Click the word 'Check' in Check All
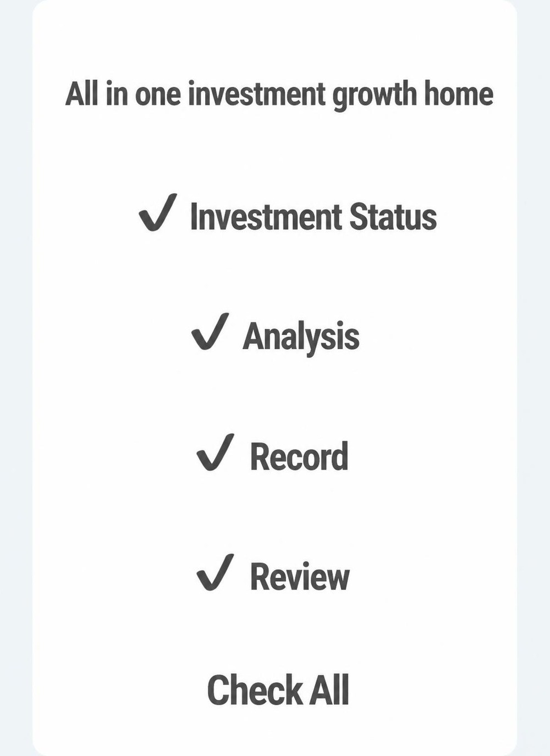The width and height of the screenshot is (550, 756). click(255, 690)
